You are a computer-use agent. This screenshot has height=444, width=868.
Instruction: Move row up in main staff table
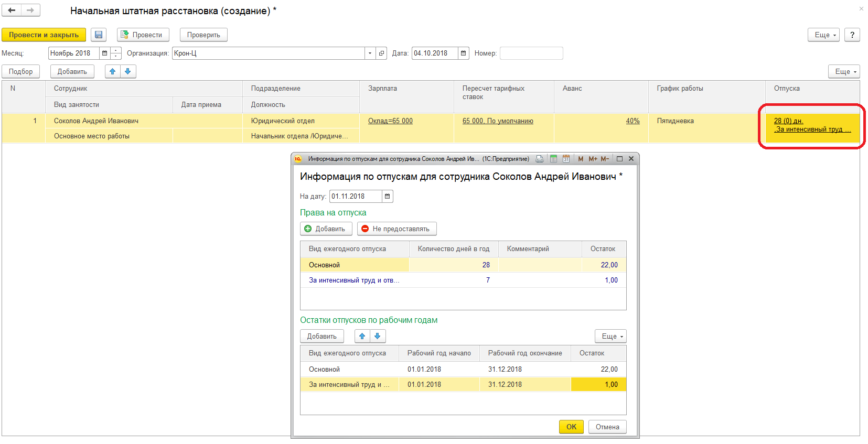pos(113,71)
